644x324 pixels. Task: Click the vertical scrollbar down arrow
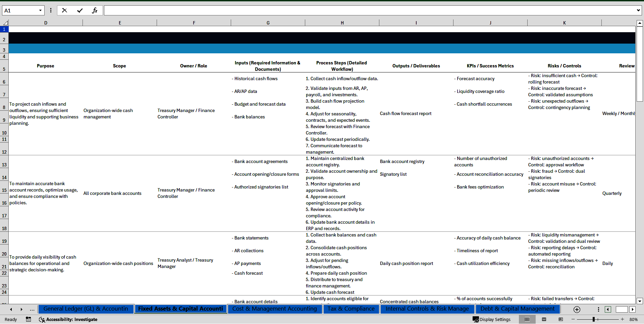[x=640, y=301]
